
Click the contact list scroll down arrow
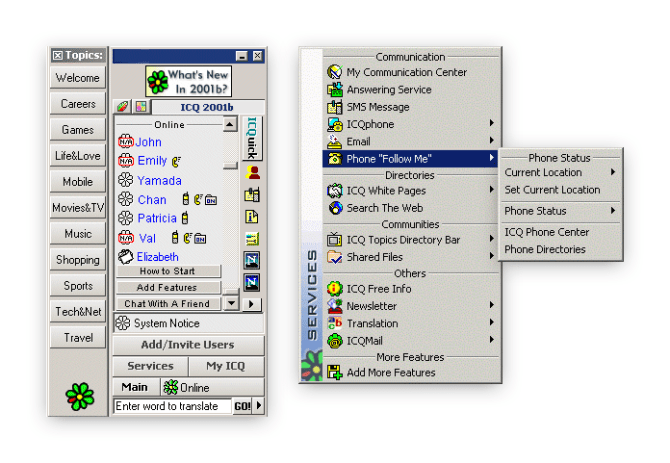231,302
